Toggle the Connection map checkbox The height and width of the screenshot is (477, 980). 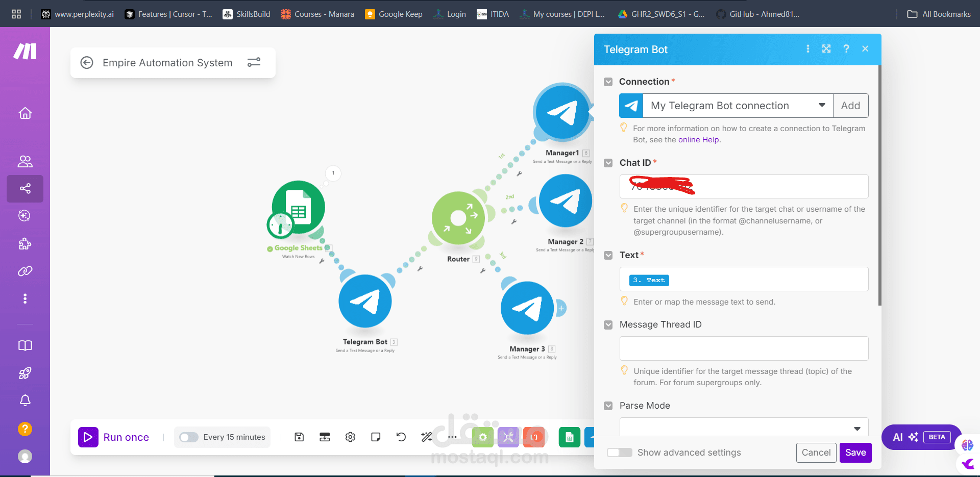[608, 82]
